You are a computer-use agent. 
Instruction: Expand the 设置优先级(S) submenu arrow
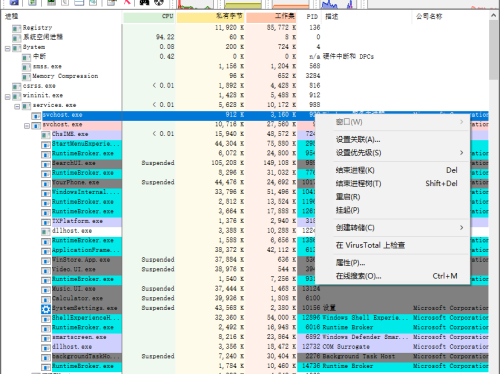point(462,153)
